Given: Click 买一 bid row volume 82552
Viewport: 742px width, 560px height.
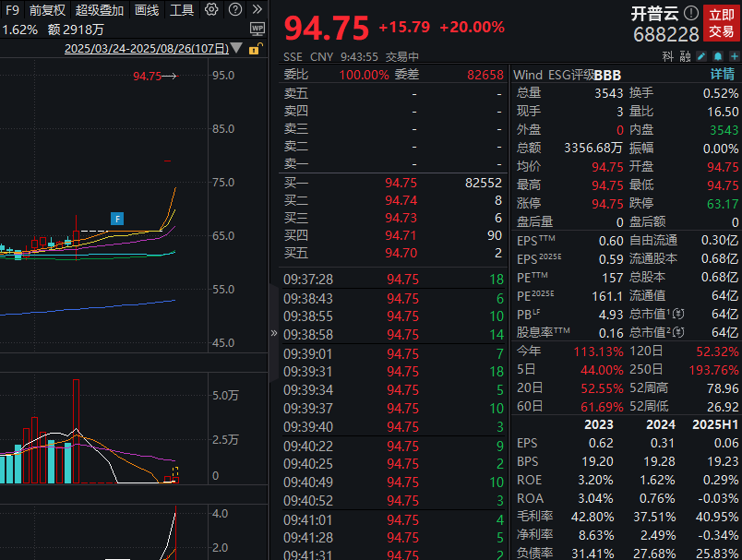Looking at the screenshot, I should pos(484,183).
